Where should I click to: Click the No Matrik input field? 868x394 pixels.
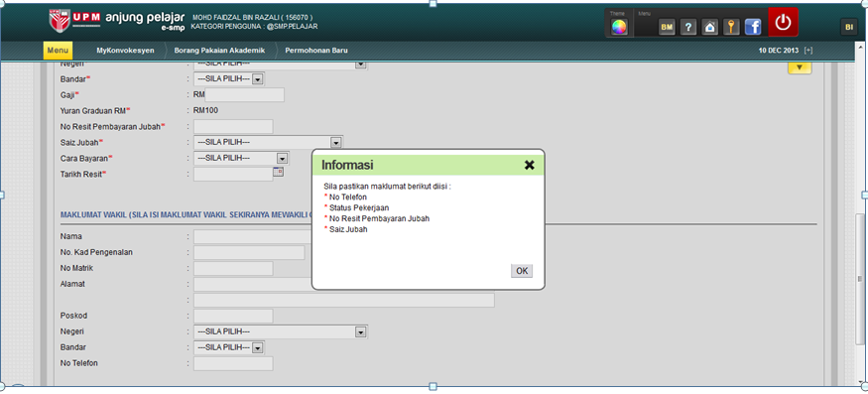233,268
